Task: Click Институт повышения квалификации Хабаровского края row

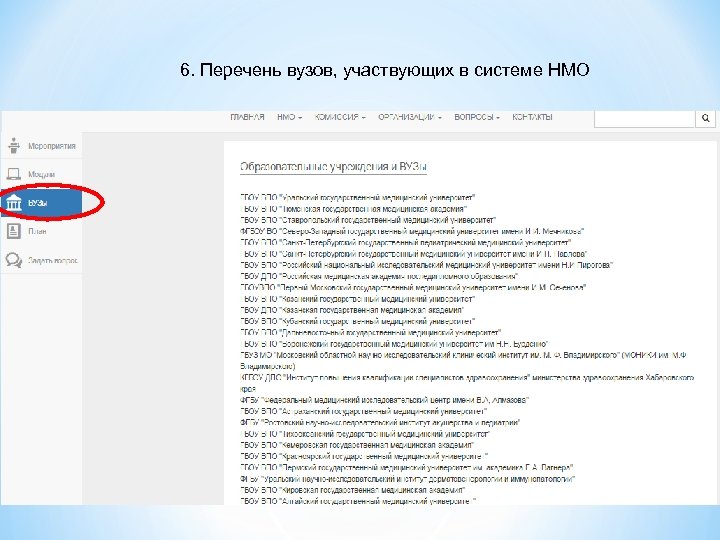Action: pyautogui.click(x=467, y=383)
